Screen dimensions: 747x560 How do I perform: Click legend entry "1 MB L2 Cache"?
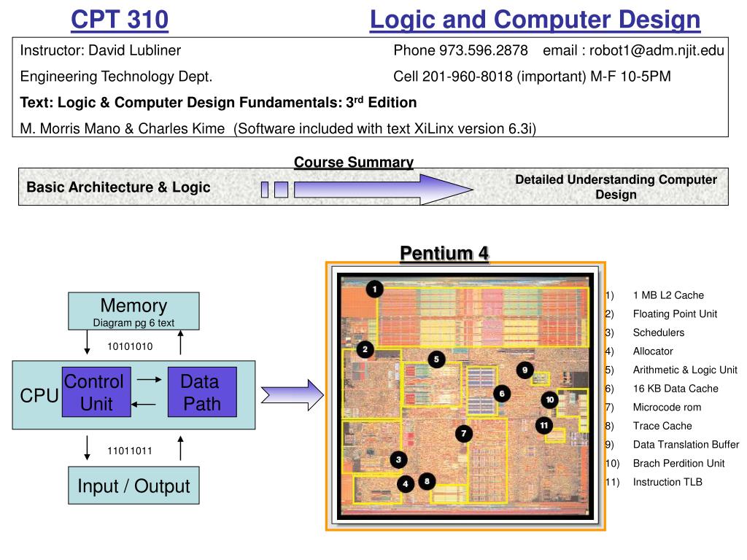668,295
